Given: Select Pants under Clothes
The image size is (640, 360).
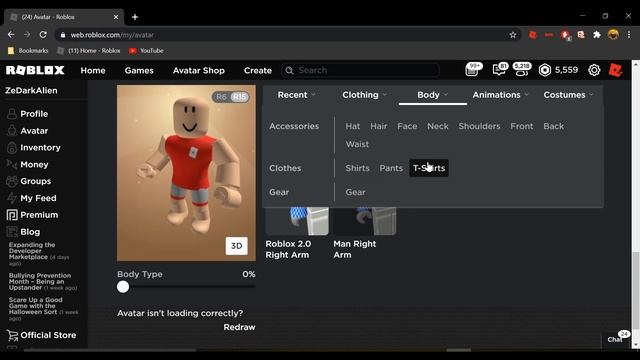Looking at the screenshot, I should coord(391,168).
